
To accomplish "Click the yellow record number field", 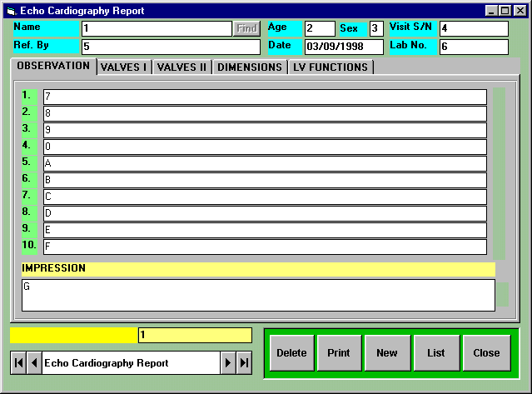I will 195,336.
